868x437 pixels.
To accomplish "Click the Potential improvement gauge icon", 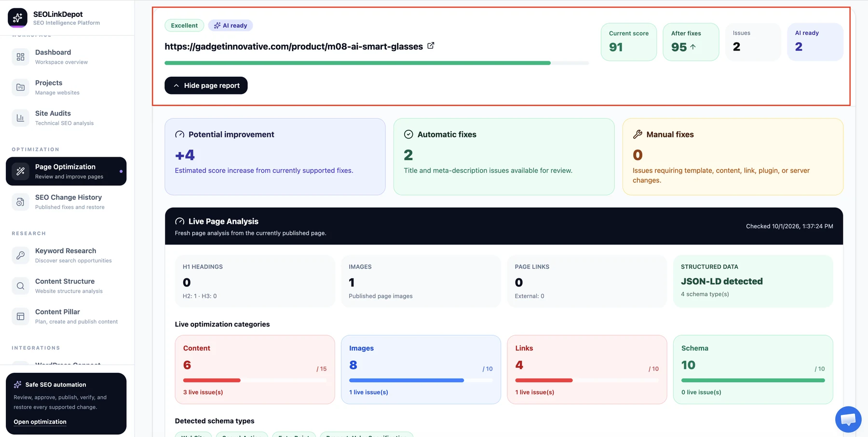I will [180, 135].
